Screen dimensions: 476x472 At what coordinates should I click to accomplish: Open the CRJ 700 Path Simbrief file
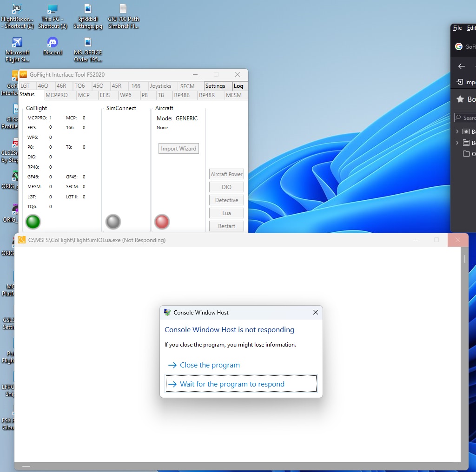[123, 10]
